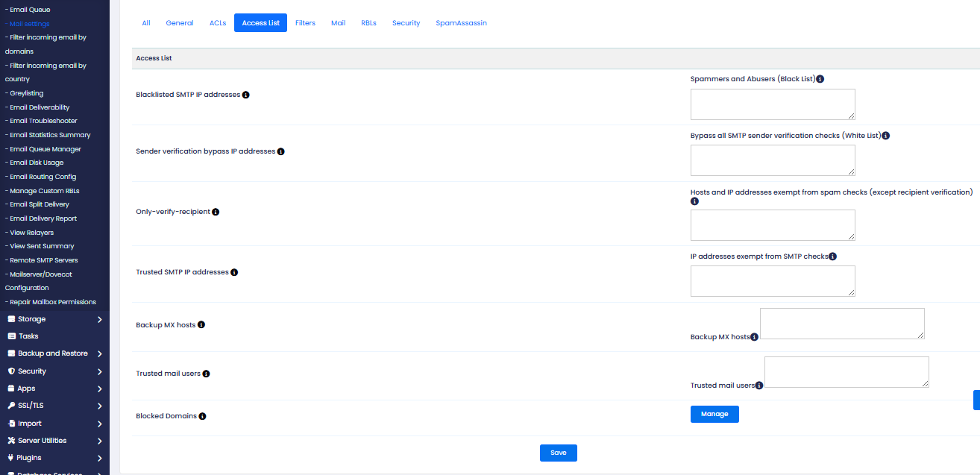Click the Backup and Restore sidebar icon
Screen dimensions: 980x475
[11, 353]
